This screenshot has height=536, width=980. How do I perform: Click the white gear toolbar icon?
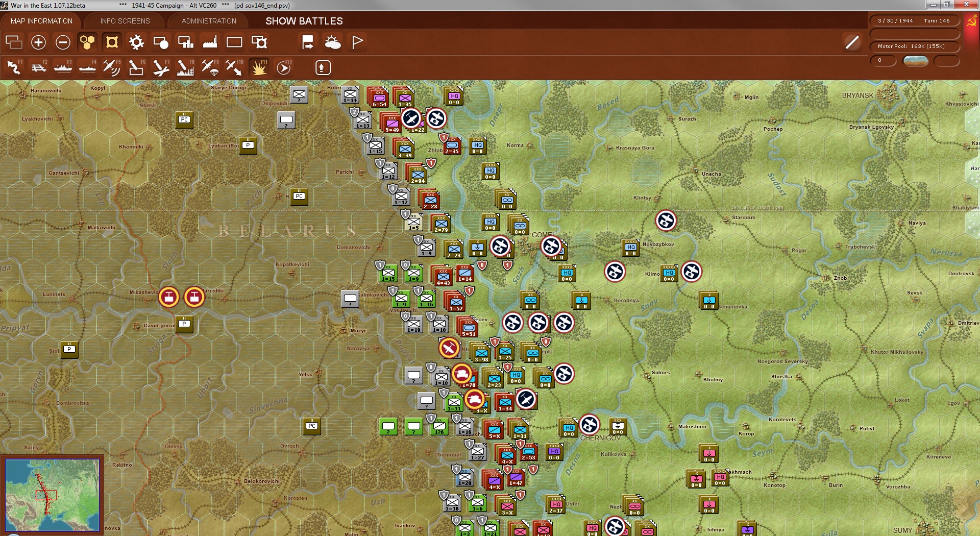(136, 42)
